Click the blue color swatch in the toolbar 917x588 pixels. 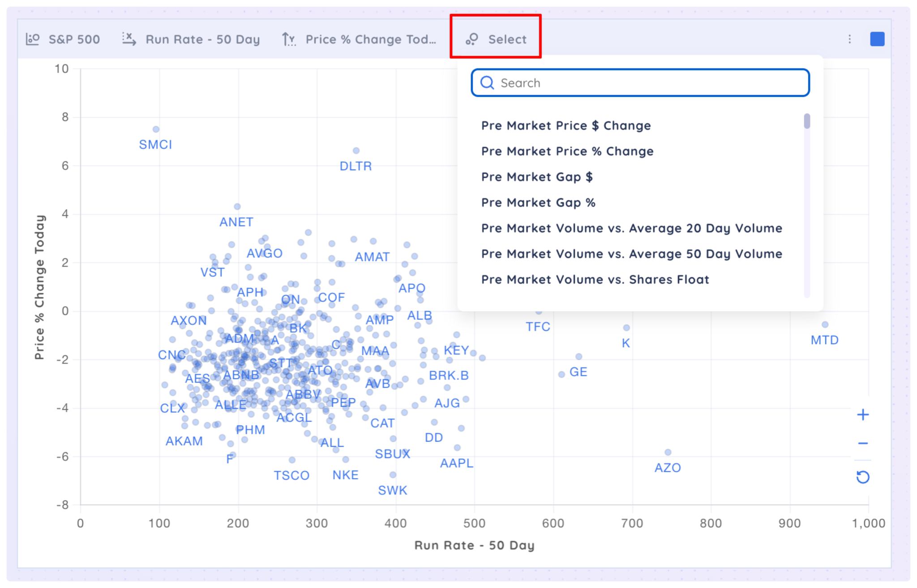(x=878, y=39)
